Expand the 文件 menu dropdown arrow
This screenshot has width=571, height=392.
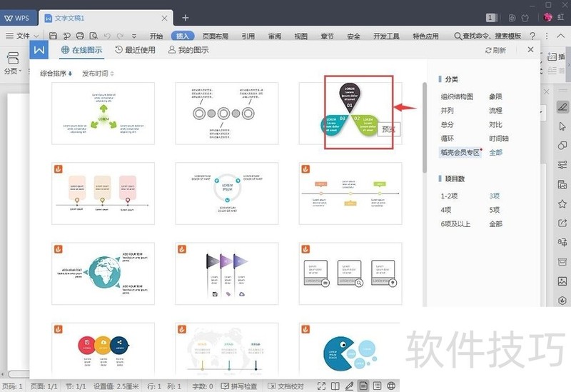coord(36,36)
